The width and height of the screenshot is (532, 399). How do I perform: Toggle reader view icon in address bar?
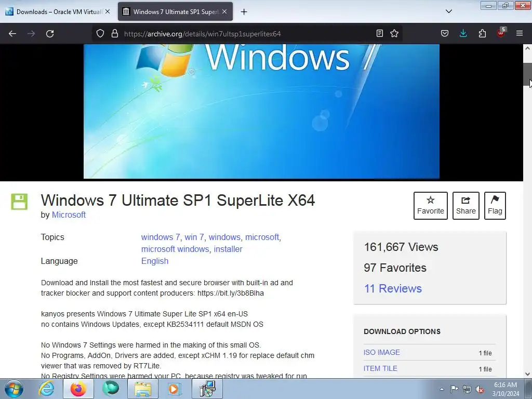click(x=380, y=33)
